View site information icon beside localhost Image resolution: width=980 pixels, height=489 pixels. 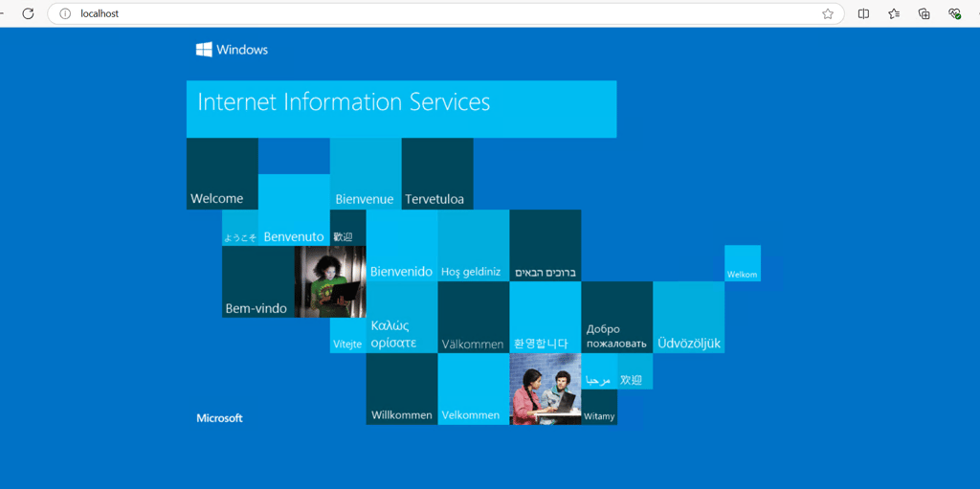65,13
